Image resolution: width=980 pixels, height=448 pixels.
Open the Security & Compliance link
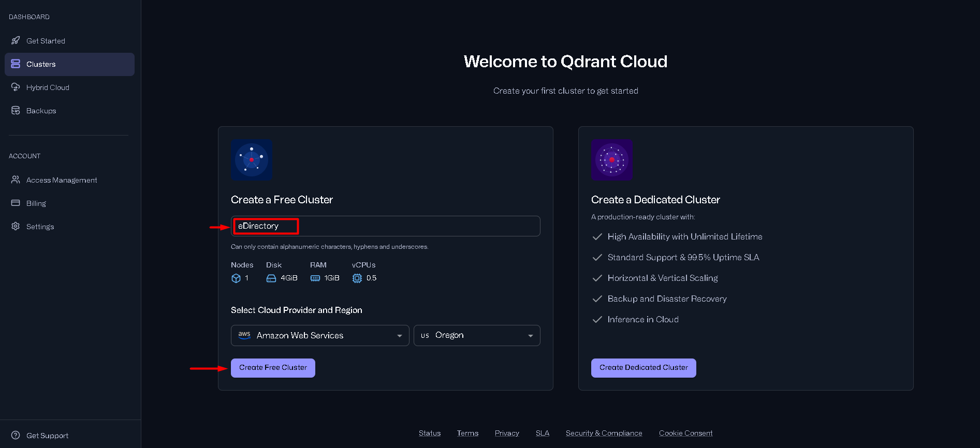[604, 433]
